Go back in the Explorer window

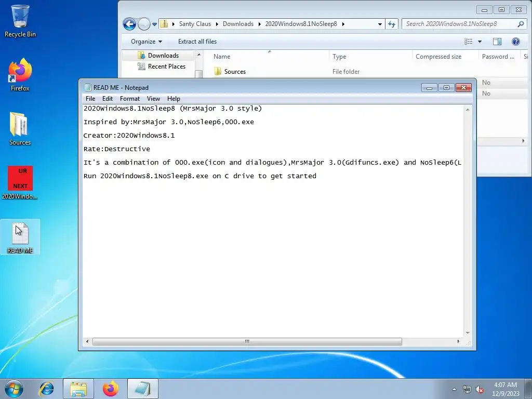point(129,24)
